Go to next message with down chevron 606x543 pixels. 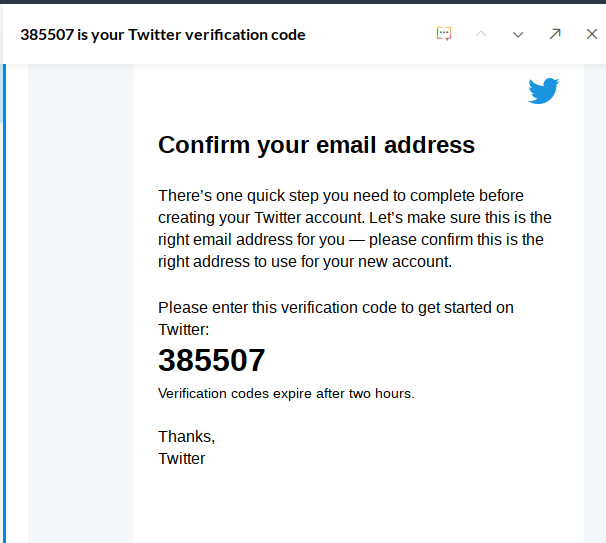coord(518,34)
